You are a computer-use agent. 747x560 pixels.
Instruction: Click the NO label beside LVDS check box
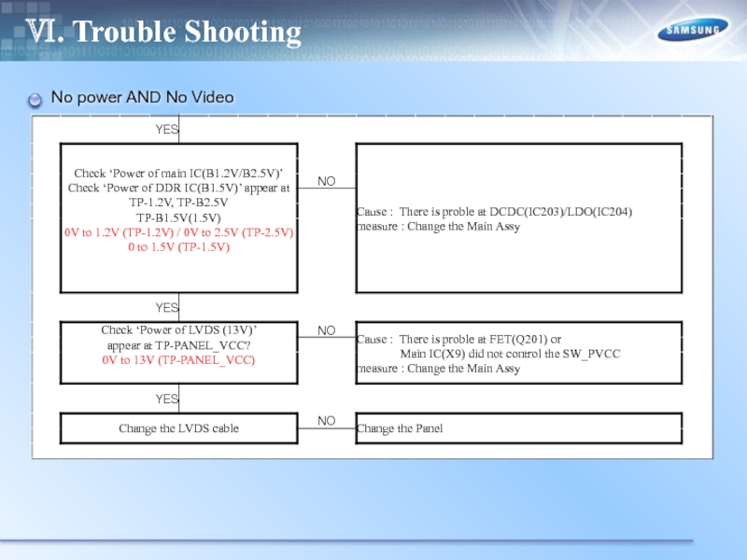[x=326, y=330]
